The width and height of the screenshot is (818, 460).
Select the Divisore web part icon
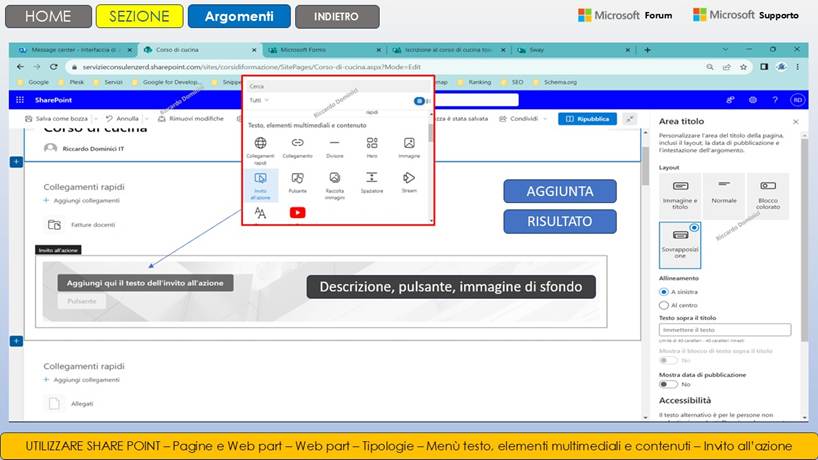click(334, 142)
